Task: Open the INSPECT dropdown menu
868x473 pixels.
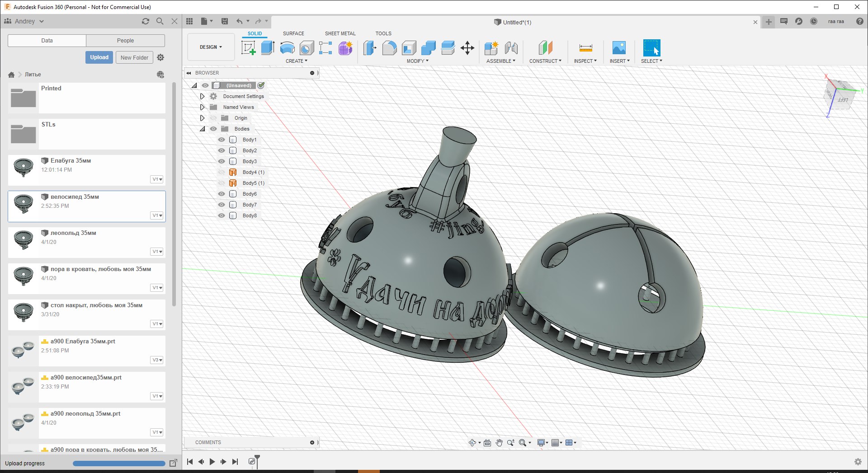Action: (585, 61)
